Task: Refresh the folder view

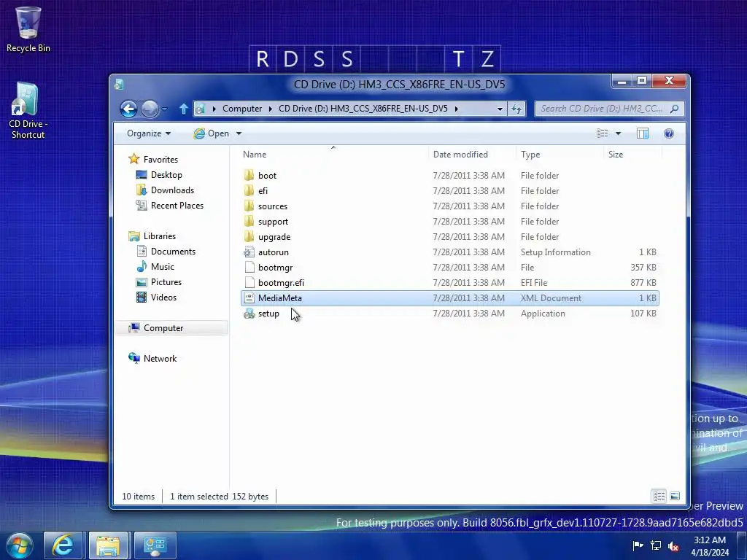Action: (x=516, y=109)
